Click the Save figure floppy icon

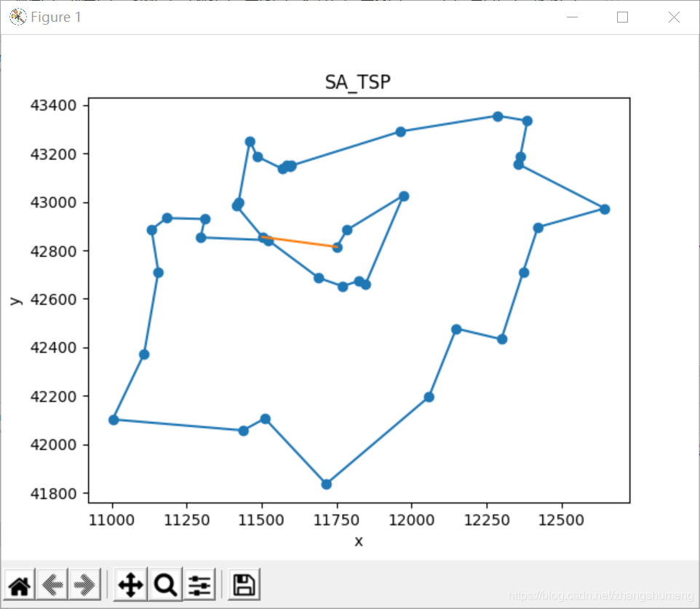point(244,585)
